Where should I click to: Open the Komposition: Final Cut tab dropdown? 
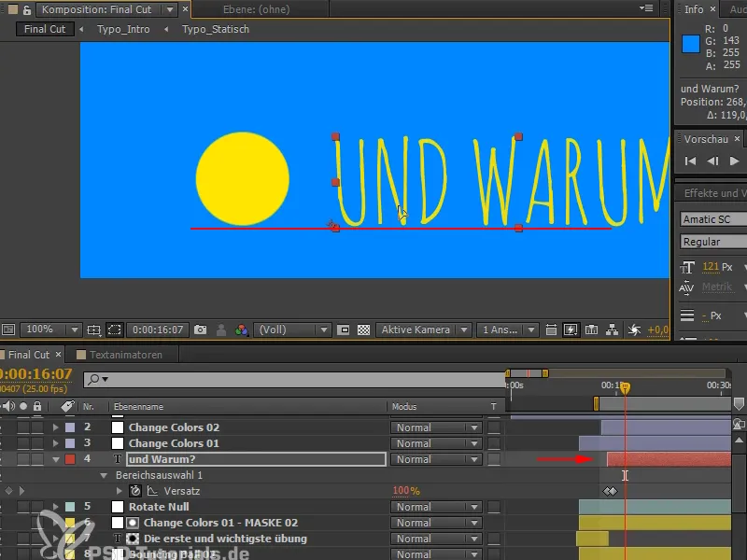(170, 9)
